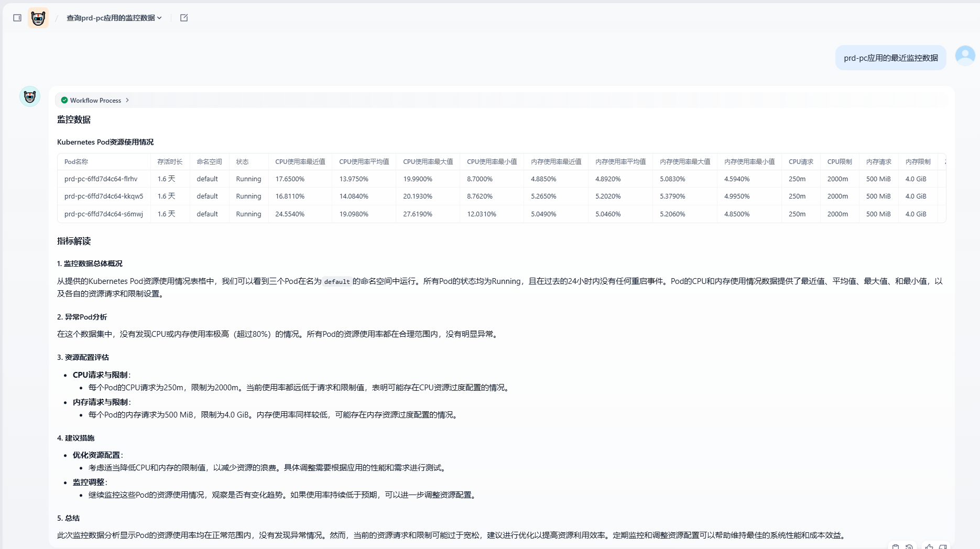Viewport: 980px width, 549px height.
Task: Like the response with thumbs-up icon
Action: coord(929,546)
